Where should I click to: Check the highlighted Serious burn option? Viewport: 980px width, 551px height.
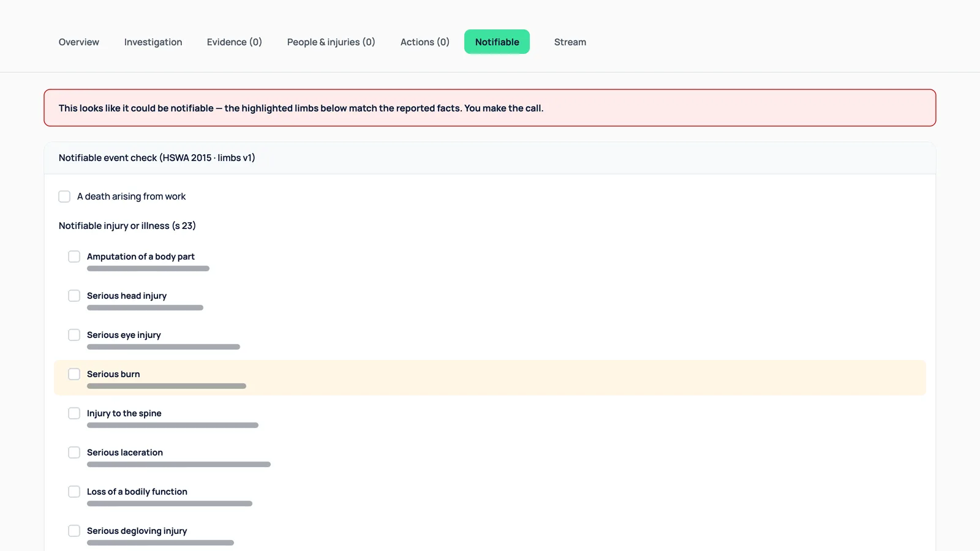74,374
